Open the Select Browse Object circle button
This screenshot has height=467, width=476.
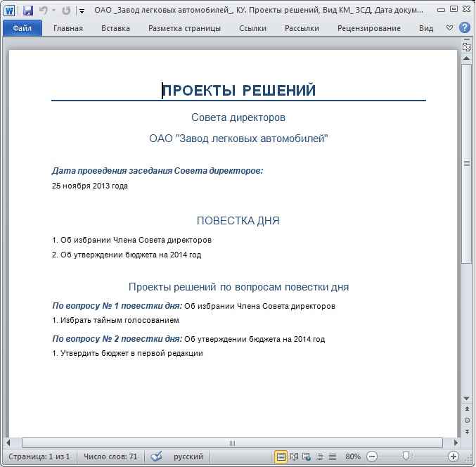(x=467, y=421)
